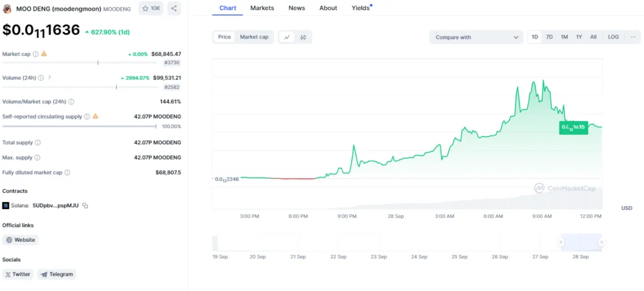Click the 9:00 AM time axis label
The width and height of the screenshot is (644, 291).
(x=542, y=216)
